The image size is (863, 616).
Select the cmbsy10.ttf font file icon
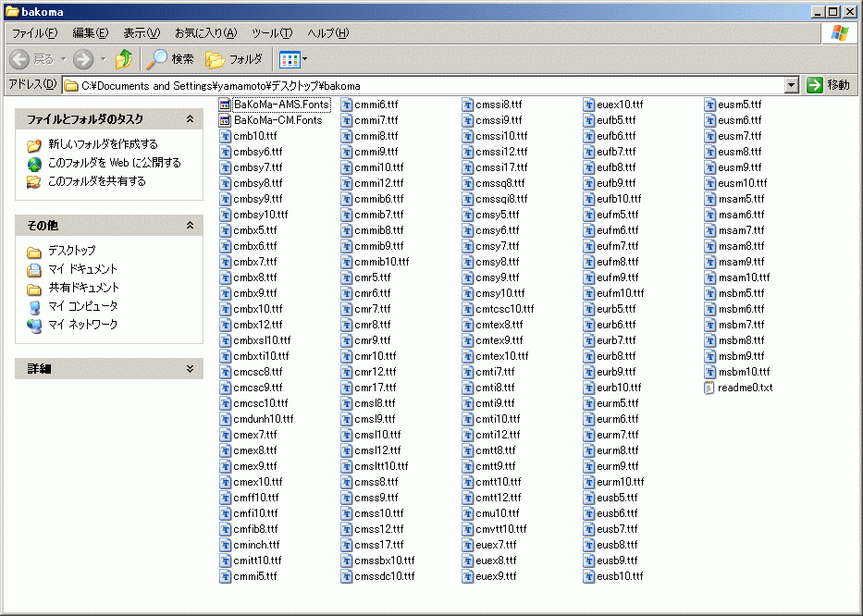point(225,215)
